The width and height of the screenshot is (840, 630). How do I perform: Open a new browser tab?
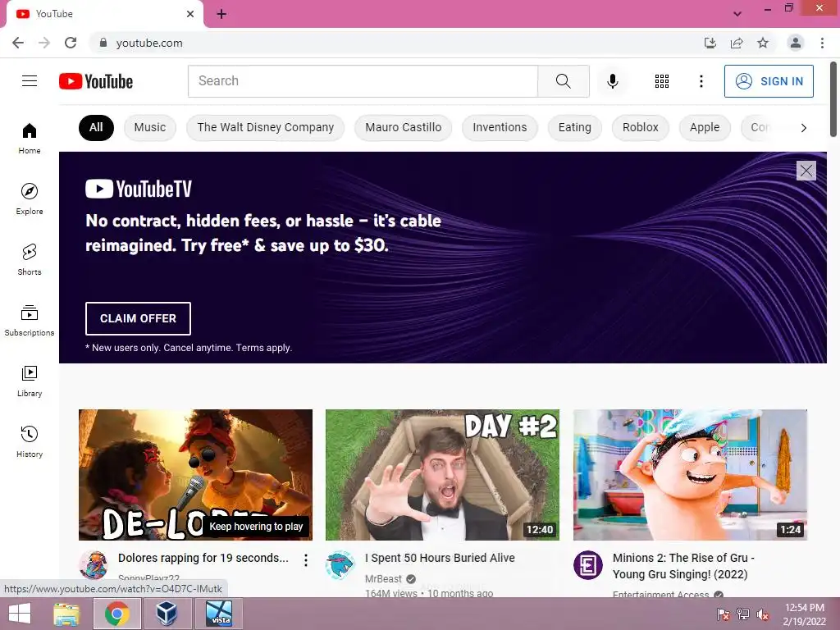[221, 14]
